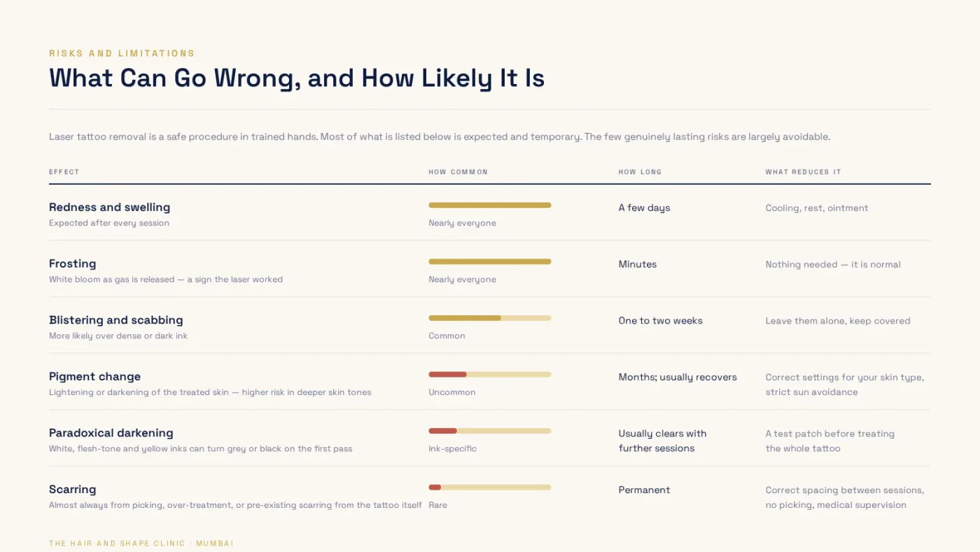Click the HOW COMMON column header
Viewport: 980px width, 552px height.
tap(458, 172)
